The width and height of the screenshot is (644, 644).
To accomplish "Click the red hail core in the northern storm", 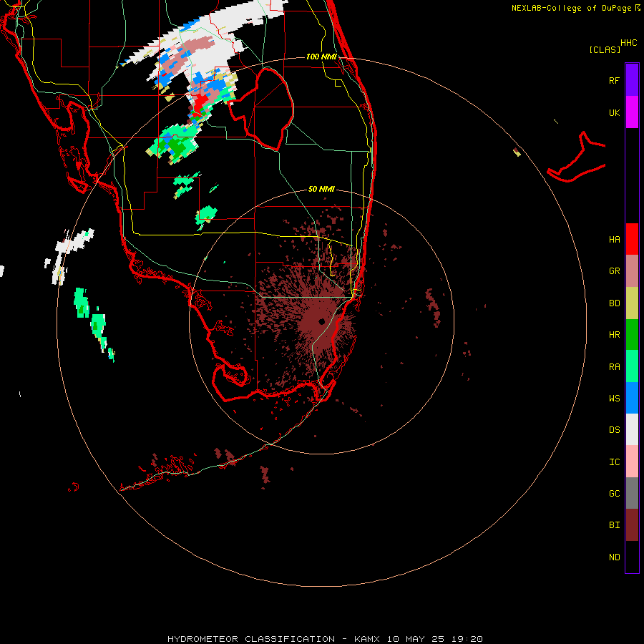I will (x=201, y=103).
